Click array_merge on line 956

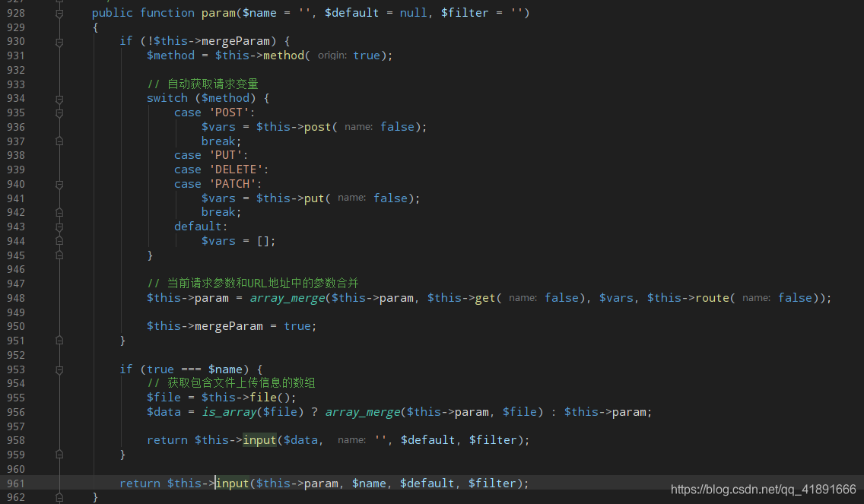(363, 412)
